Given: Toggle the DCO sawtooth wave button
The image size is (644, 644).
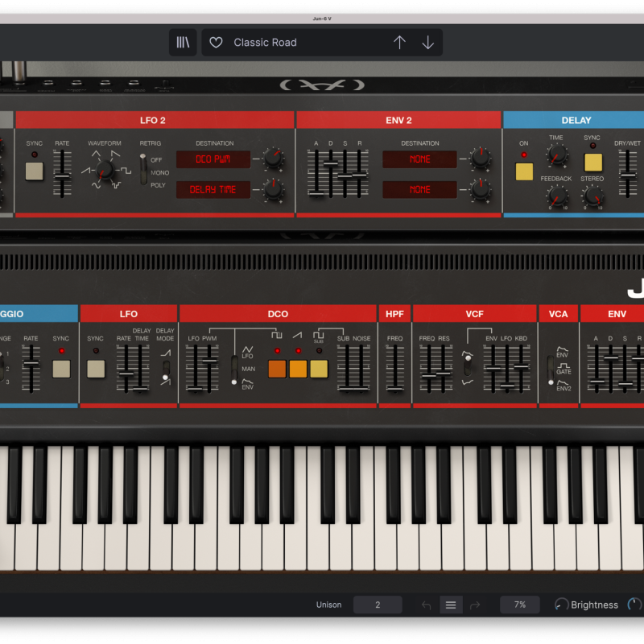Looking at the screenshot, I should click(x=298, y=369).
